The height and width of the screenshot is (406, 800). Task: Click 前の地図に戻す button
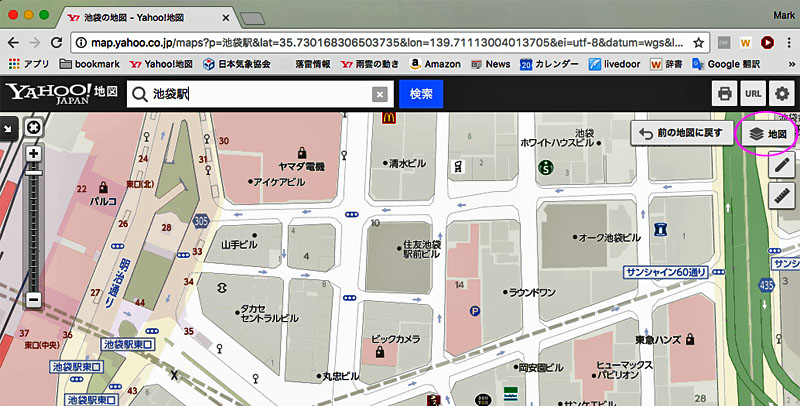(x=681, y=134)
